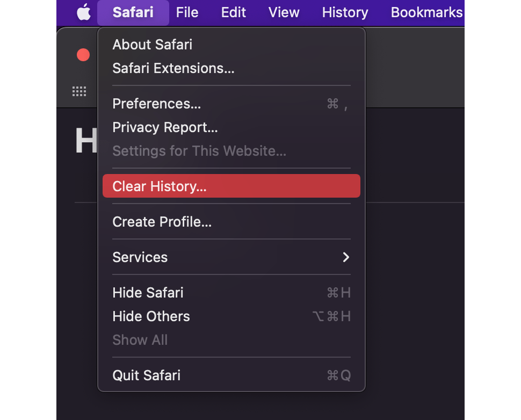The image size is (521, 420).
Task: Open the Bookmarks menu
Action: (426, 12)
